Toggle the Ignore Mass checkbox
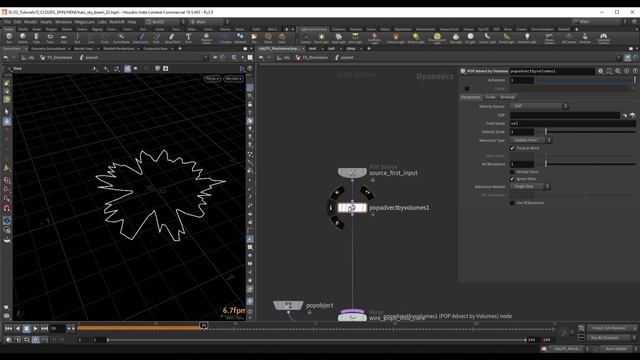 click(512, 179)
